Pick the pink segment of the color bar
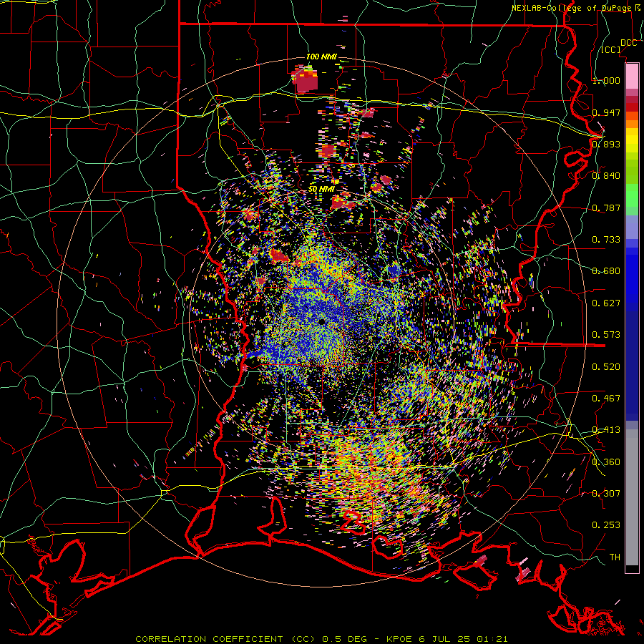This screenshot has width=644, height=644. point(632,77)
